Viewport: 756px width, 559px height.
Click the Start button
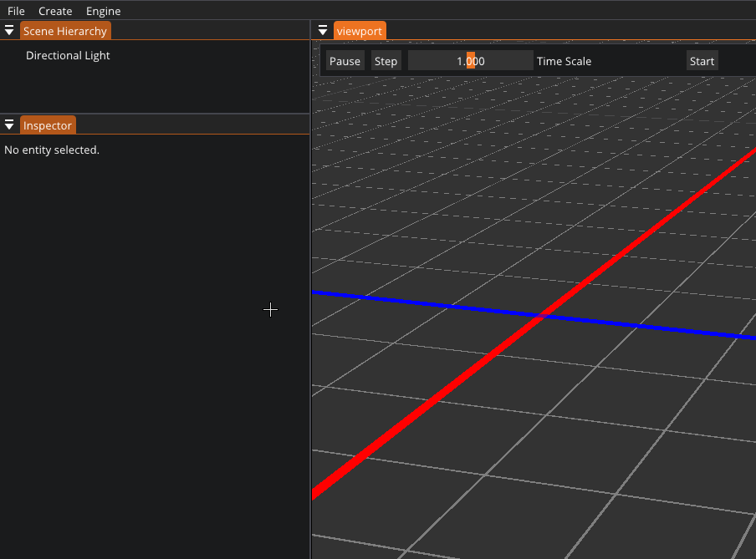click(702, 61)
